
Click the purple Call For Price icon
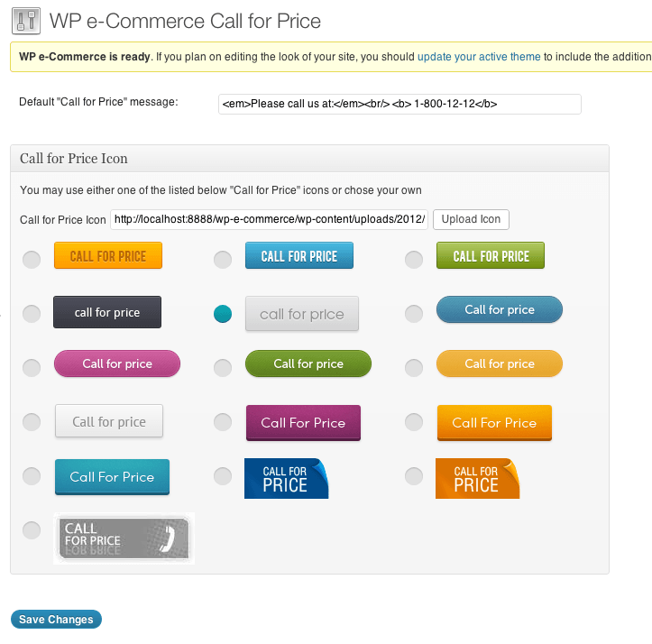pyautogui.click(x=304, y=423)
